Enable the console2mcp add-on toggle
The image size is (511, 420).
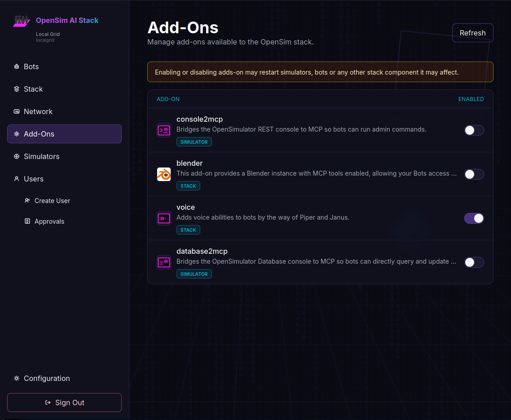(474, 130)
